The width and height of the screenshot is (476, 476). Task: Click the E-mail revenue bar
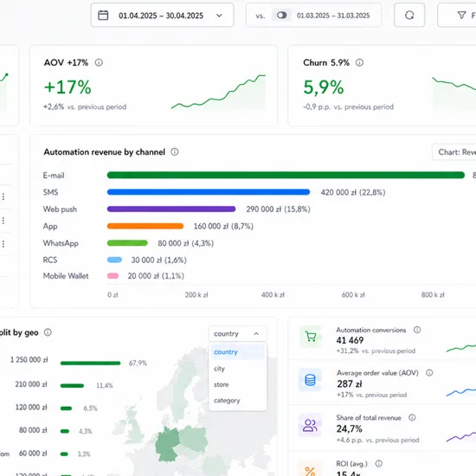[286, 175]
